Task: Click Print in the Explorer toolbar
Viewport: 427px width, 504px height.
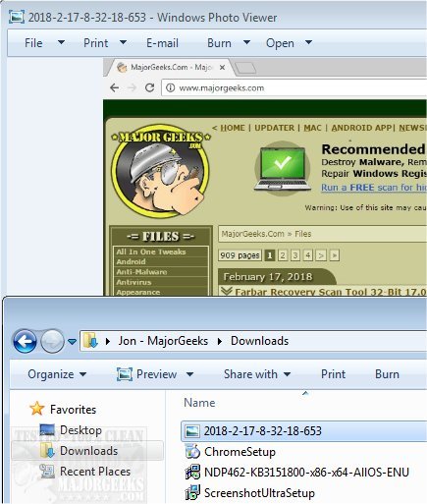Action: pos(333,374)
